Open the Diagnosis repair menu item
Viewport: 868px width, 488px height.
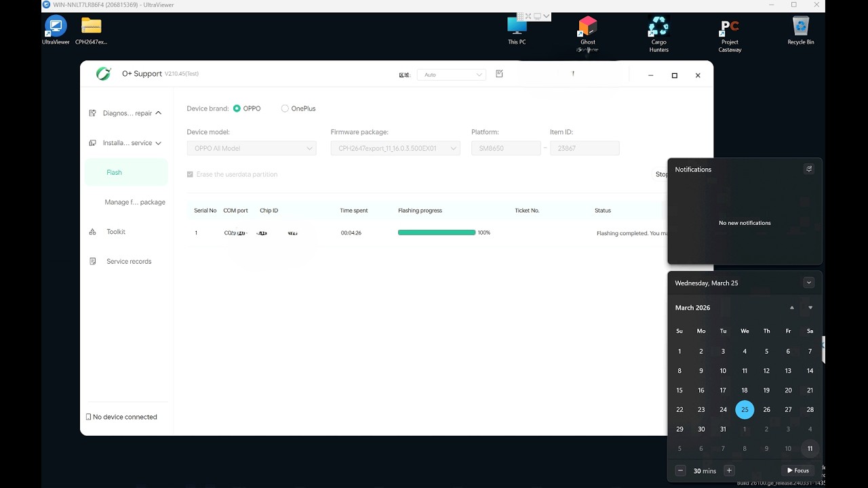coord(126,113)
